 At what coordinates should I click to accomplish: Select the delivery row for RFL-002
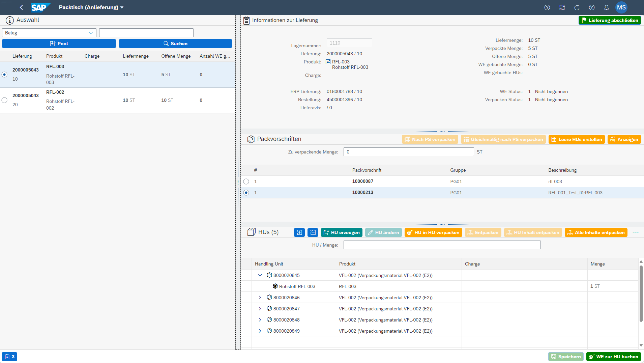[4, 100]
